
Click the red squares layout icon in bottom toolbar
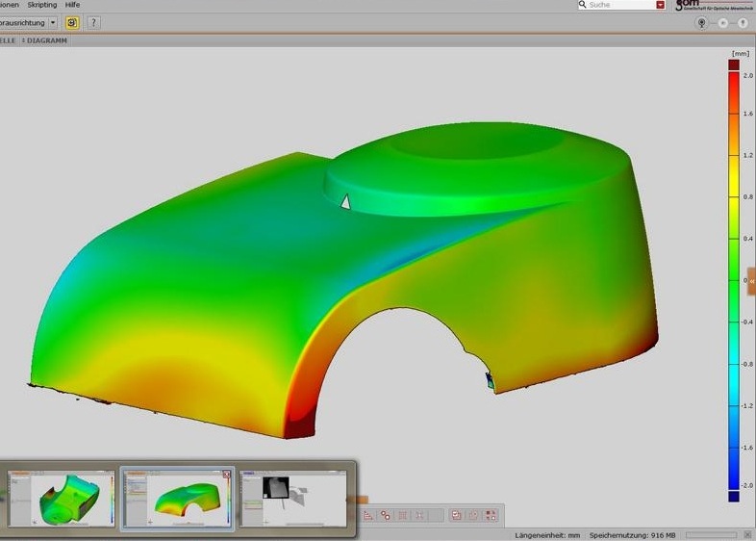click(x=491, y=515)
